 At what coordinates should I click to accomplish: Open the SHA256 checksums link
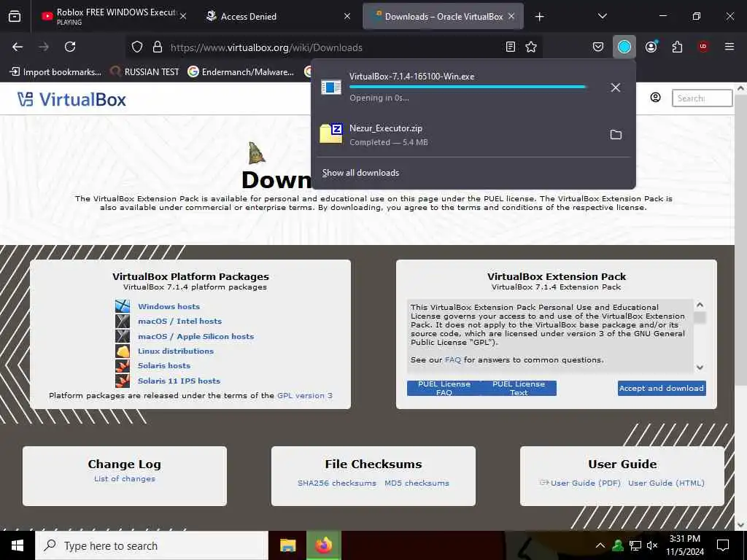(x=337, y=483)
